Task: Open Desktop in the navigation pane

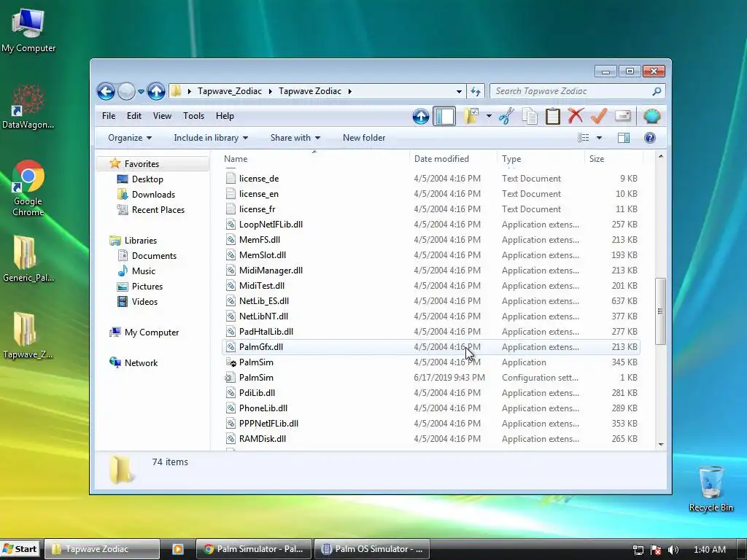Action: [x=147, y=179]
